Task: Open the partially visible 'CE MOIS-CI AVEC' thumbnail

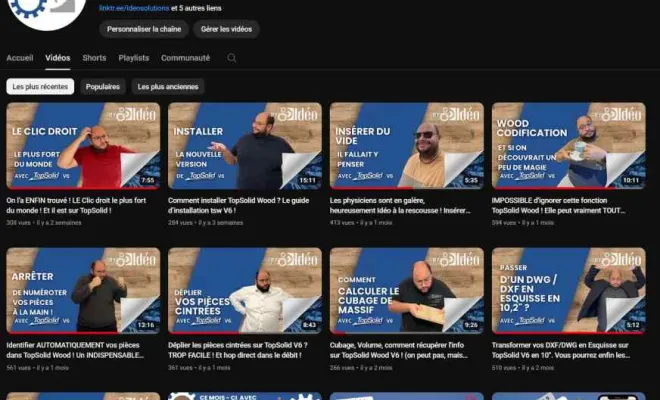Action: pos(245,396)
